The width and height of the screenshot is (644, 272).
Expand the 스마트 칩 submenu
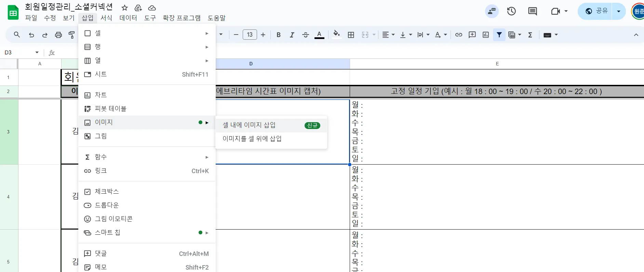[147, 232]
